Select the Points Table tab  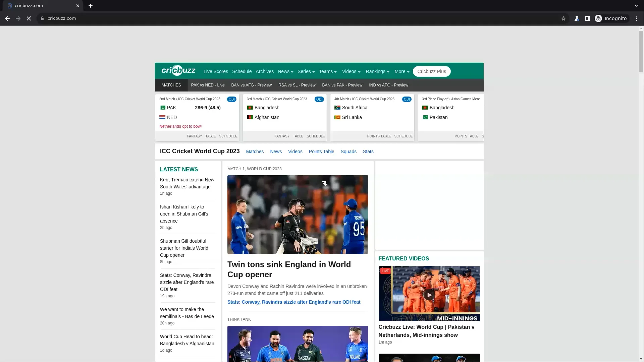(322, 151)
